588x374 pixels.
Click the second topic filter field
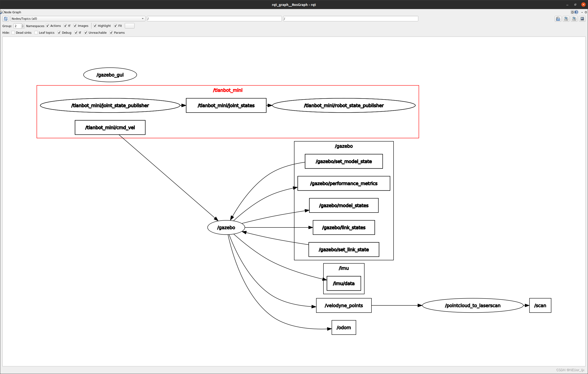[351, 19]
